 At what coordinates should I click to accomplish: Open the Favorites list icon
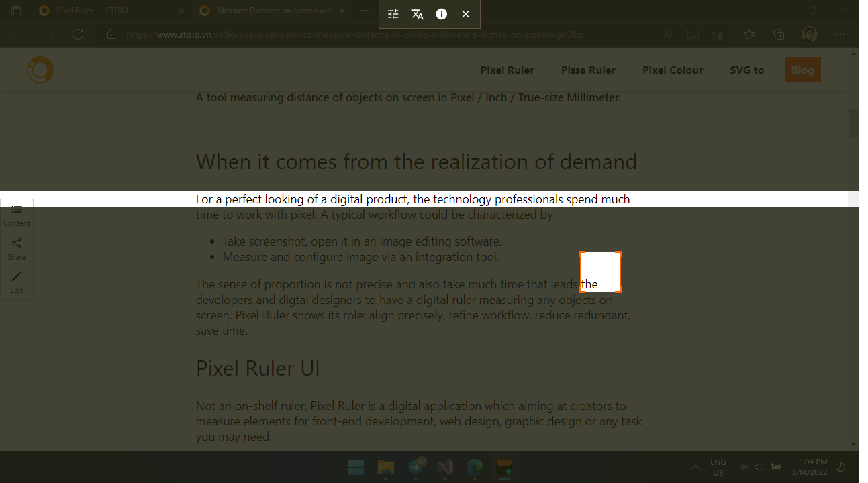[x=749, y=34]
